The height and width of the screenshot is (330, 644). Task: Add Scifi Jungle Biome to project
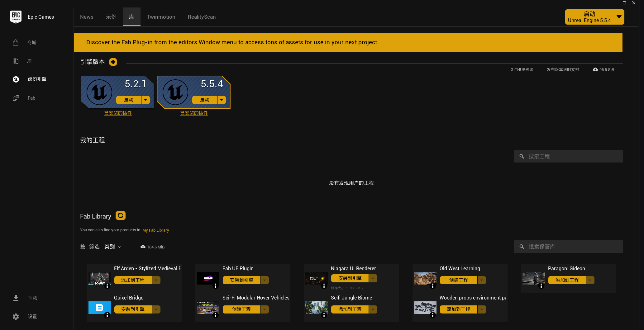pos(350,309)
